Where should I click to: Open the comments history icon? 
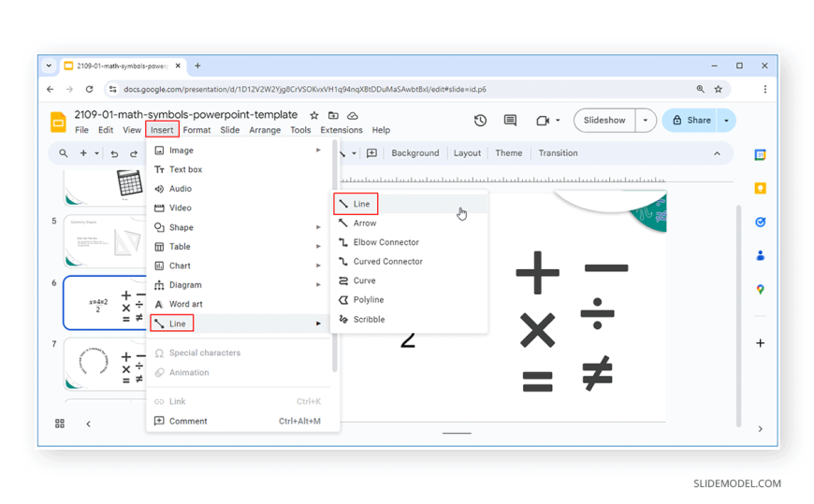click(x=510, y=121)
